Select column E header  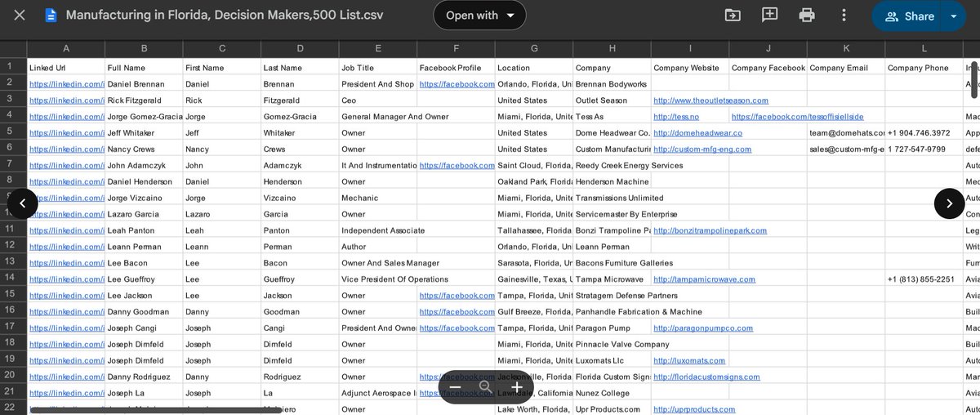tap(378, 47)
